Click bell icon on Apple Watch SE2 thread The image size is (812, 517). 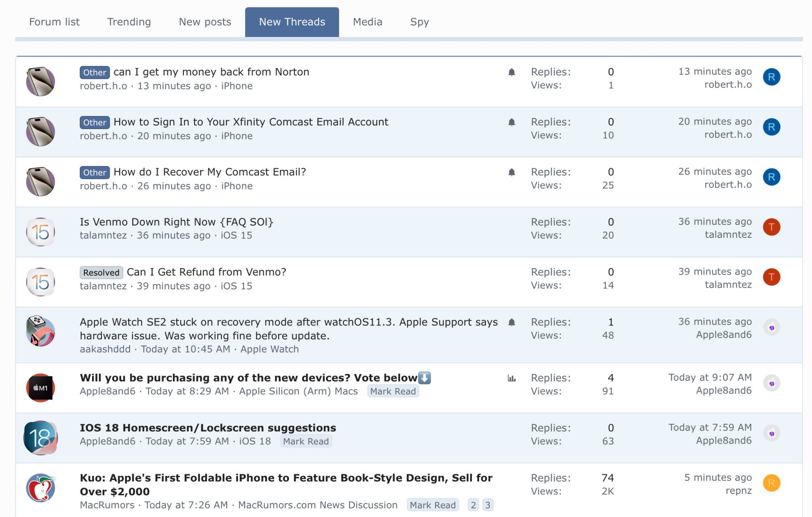(x=512, y=322)
